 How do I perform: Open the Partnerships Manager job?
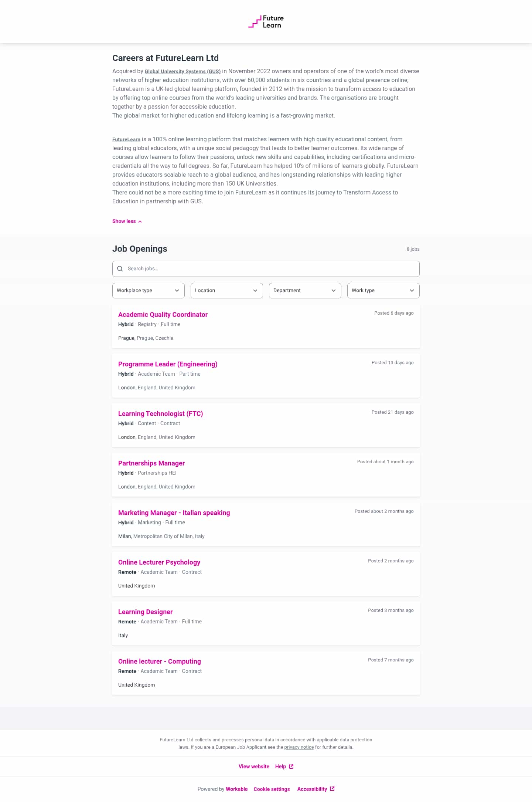(151, 463)
